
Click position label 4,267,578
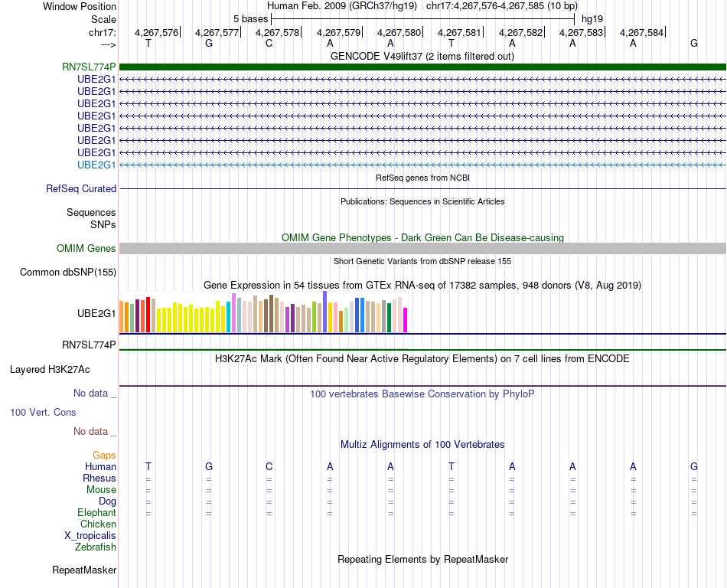click(277, 32)
